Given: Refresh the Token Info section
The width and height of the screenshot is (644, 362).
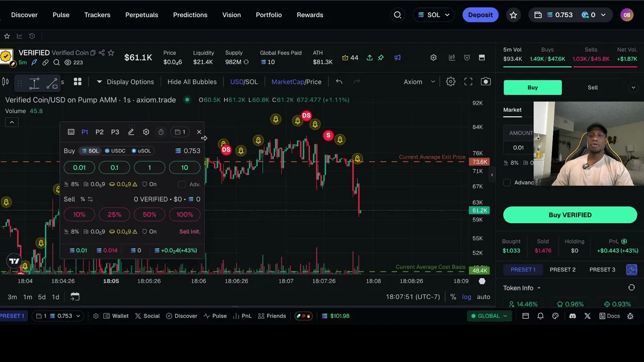Looking at the screenshot, I should pyautogui.click(x=631, y=288).
